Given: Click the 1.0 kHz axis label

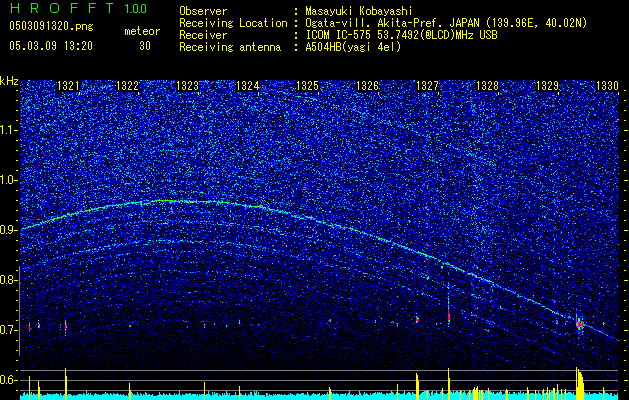Looking at the screenshot, I should click(9, 180).
